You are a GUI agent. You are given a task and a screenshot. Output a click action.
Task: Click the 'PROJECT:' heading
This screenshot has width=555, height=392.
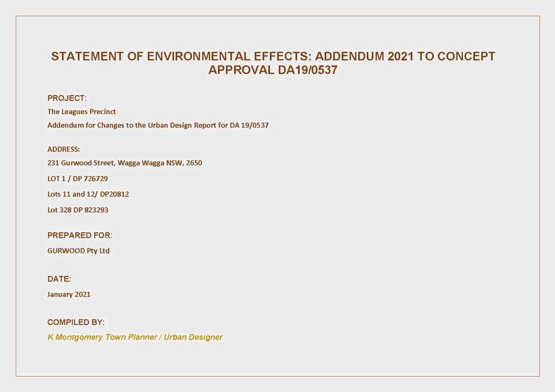67,98
